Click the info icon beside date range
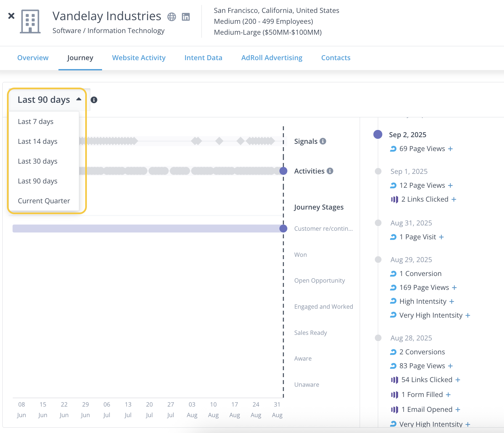The width and height of the screenshot is (504, 433). point(94,100)
